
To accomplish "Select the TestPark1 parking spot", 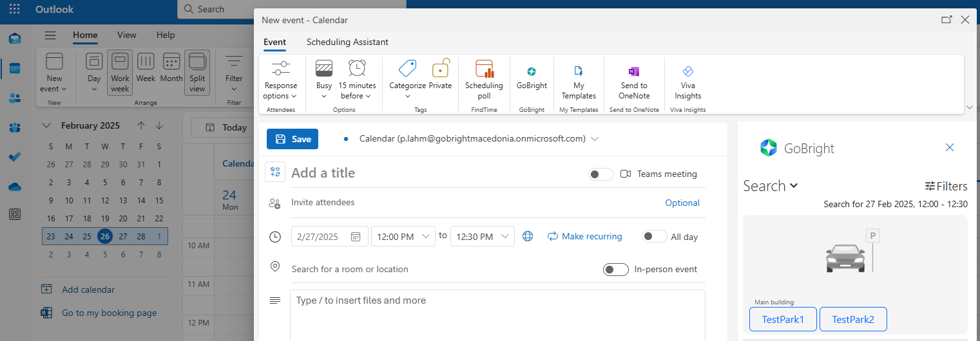I will coord(783,319).
